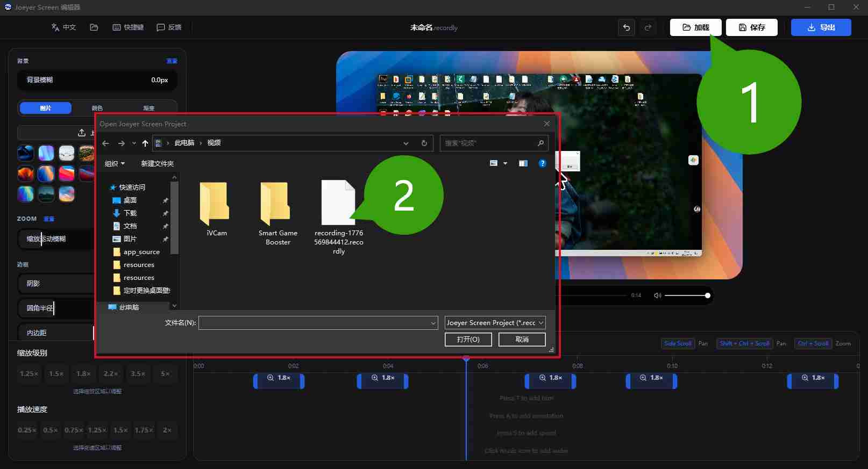Go up one folder level in dialog

(145, 143)
